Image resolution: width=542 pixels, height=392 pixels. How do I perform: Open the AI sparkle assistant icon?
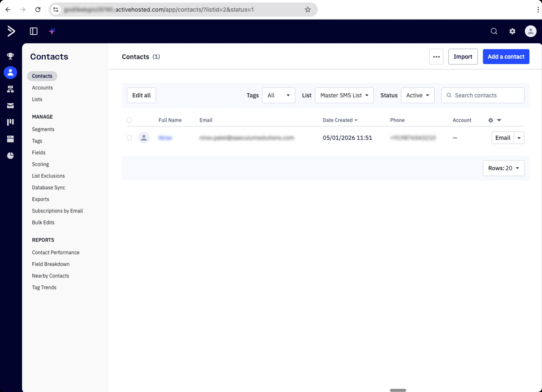52,31
